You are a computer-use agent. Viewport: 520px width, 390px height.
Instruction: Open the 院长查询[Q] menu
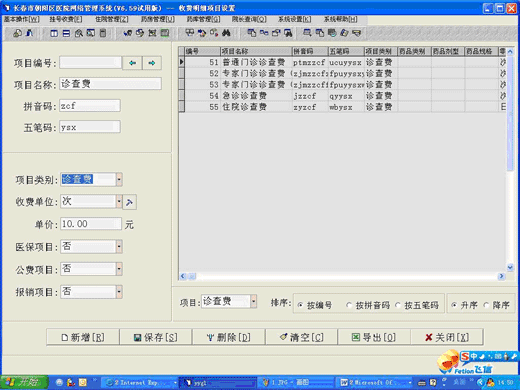click(249, 19)
